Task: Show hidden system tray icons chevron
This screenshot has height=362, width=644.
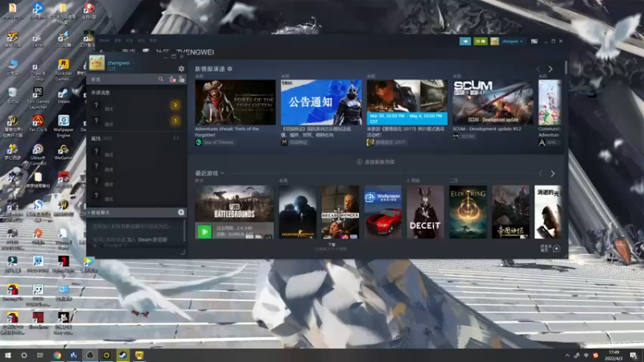Action: [x=568, y=356]
